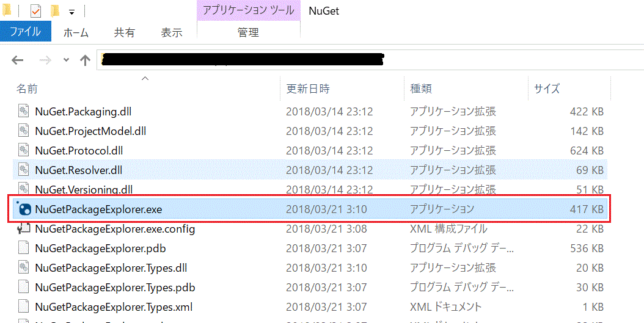Open the Quick Access Toolbar customize dropdown
644x323 pixels.
coord(71,12)
